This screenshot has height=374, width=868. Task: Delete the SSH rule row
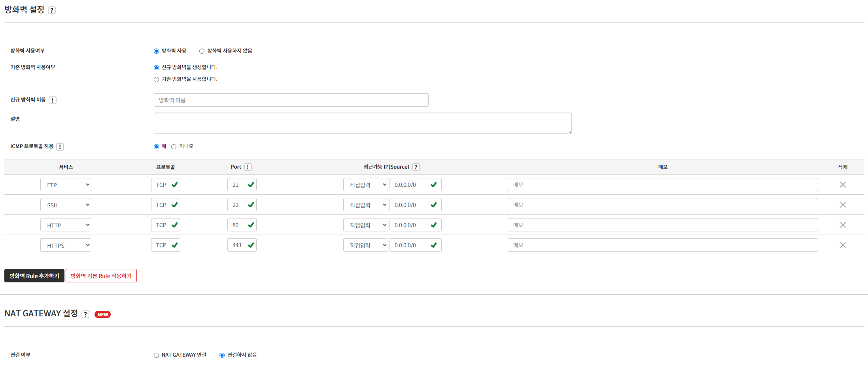click(x=843, y=205)
